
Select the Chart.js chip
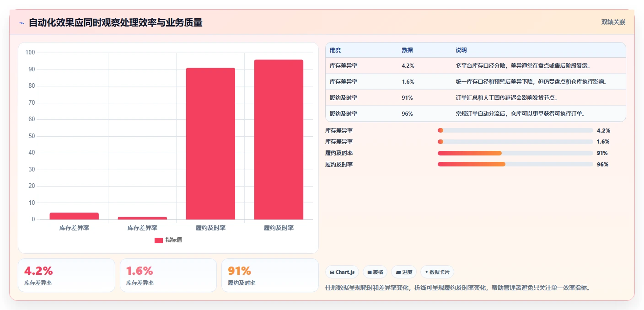[342, 272]
